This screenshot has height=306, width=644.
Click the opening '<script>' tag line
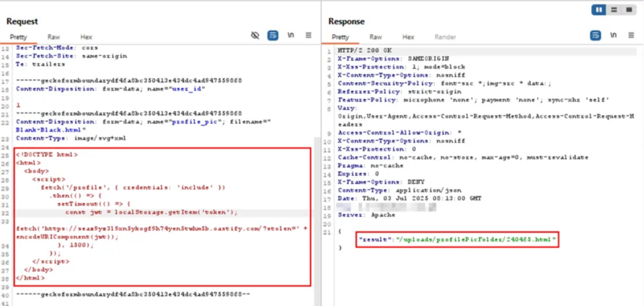click(x=49, y=179)
